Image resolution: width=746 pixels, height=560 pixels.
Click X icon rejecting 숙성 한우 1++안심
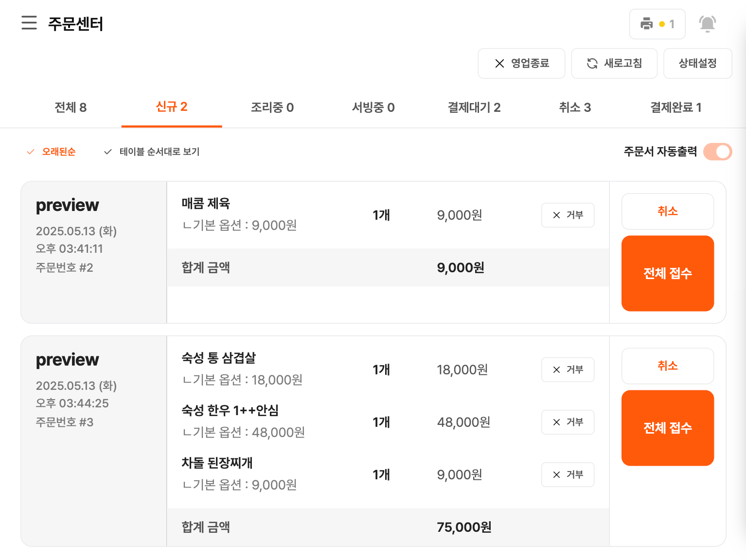tap(556, 422)
